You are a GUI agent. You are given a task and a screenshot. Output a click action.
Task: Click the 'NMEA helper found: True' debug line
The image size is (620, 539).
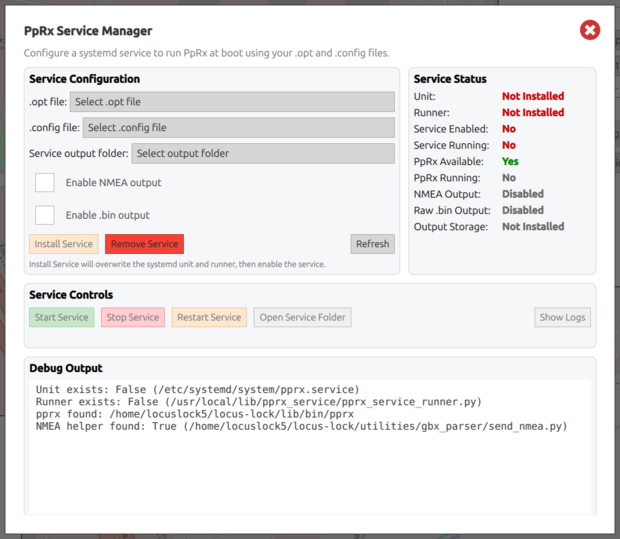coord(301,426)
